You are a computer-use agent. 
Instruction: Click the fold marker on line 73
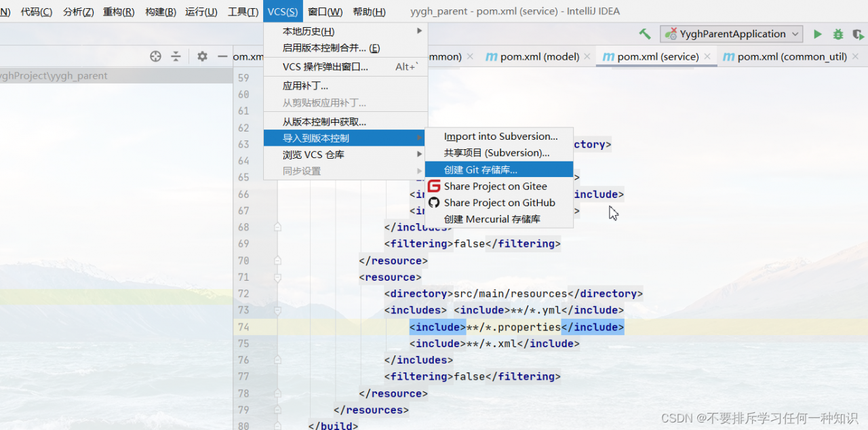[x=277, y=311]
